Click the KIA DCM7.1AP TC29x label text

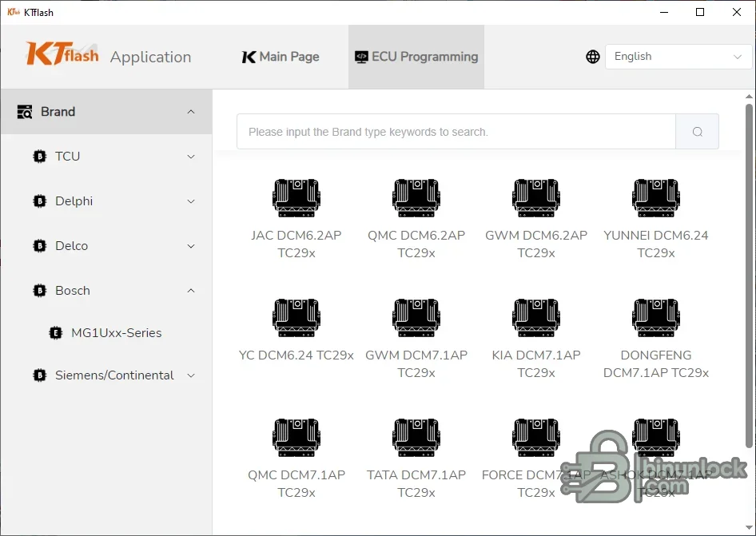(x=536, y=364)
